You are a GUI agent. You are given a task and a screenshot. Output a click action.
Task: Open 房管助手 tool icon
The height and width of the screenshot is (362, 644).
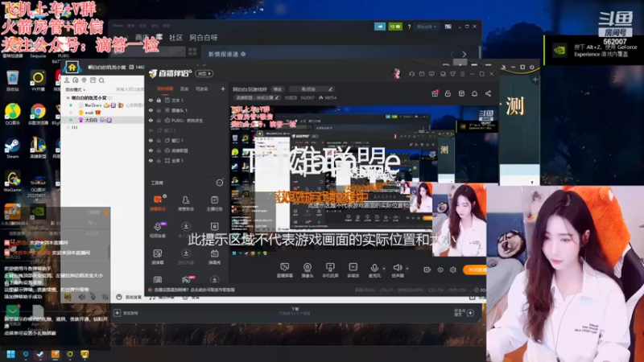click(x=186, y=203)
